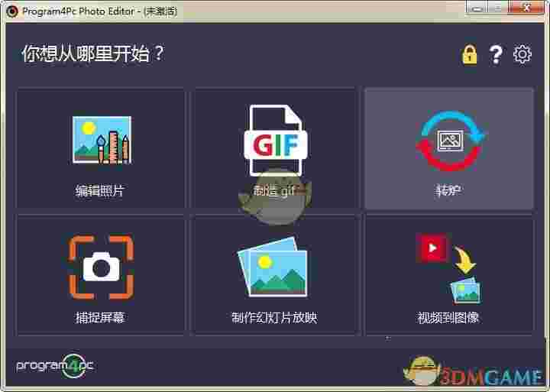Click the GIF file icon

pos(274,141)
